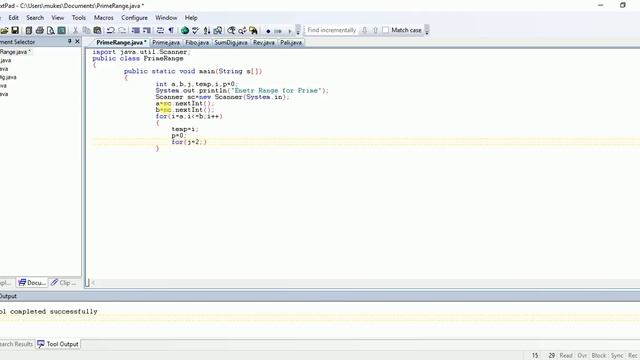Open the Macros menu
The width and height of the screenshot is (640, 360).
(104, 18)
